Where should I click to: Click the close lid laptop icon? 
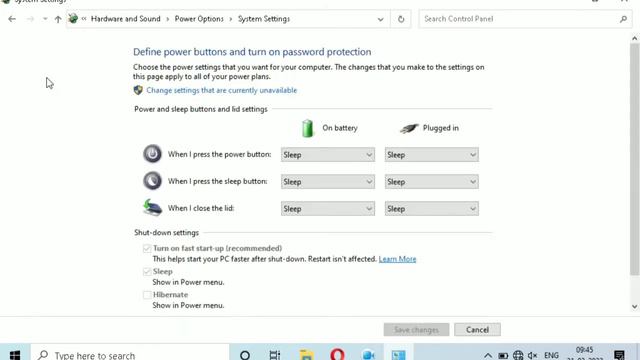coord(152,208)
